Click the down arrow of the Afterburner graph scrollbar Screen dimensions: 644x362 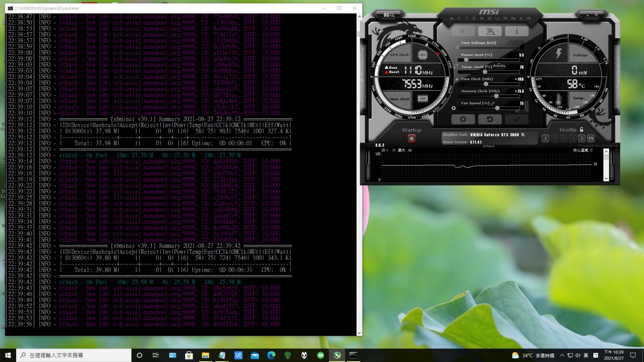click(606, 179)
